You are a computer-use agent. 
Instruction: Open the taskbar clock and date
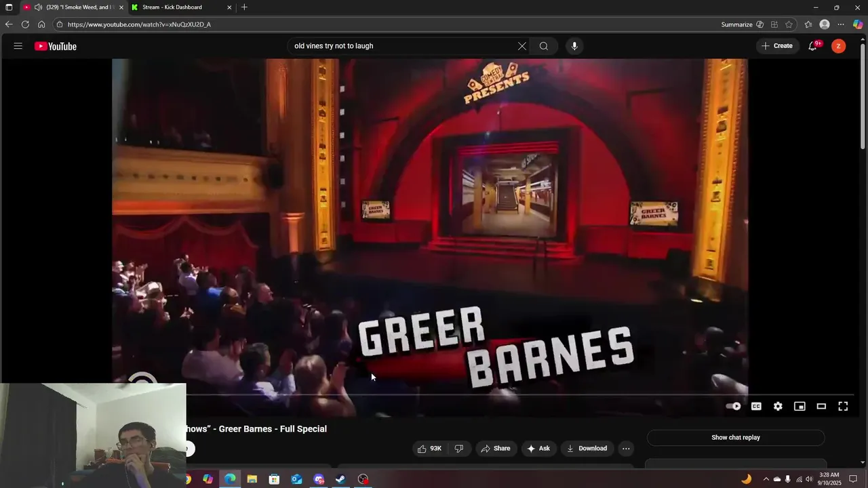(829, 479)
